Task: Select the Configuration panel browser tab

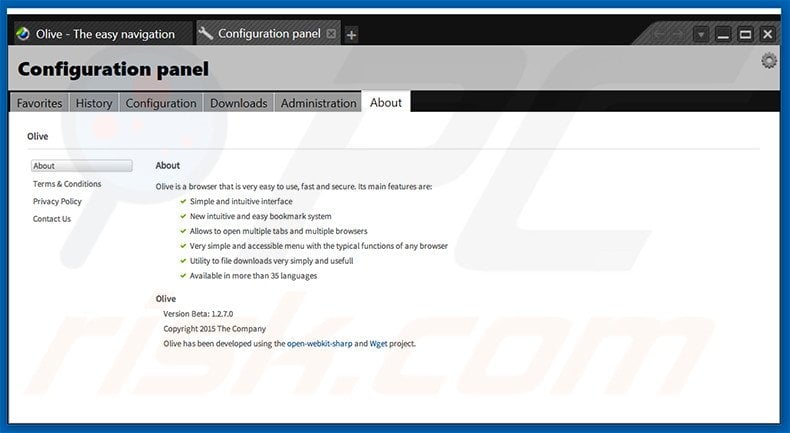Action: point(268,33)
